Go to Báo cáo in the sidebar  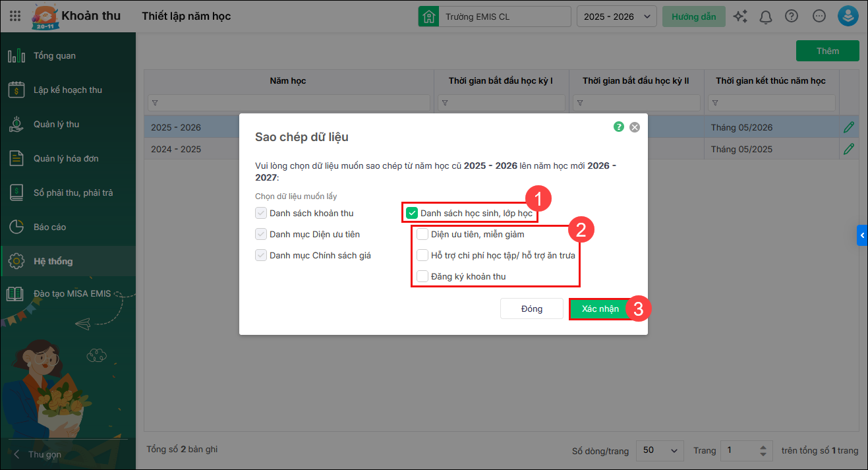pyautogui.click(x=50, y=227)
